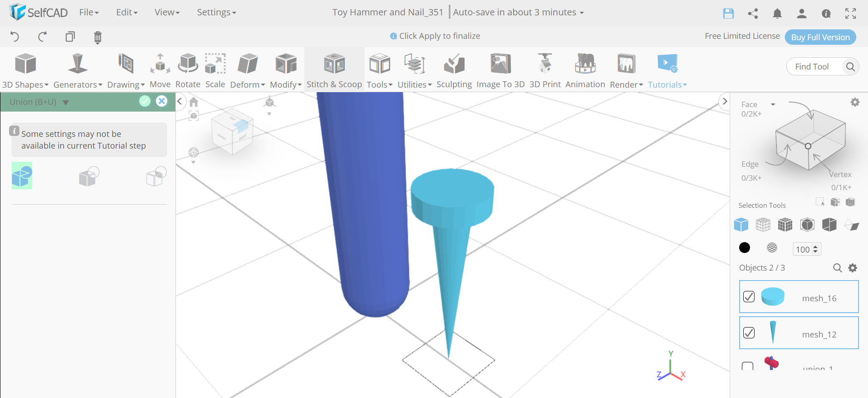Enable solid plus wireframe display mode
This screenshot has height=398, width=868.
785,225
